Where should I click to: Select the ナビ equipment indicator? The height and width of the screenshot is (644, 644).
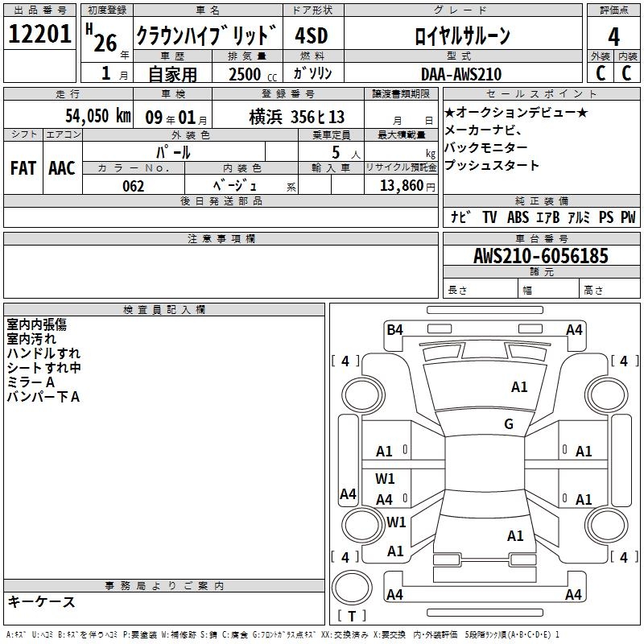[460, 217]
